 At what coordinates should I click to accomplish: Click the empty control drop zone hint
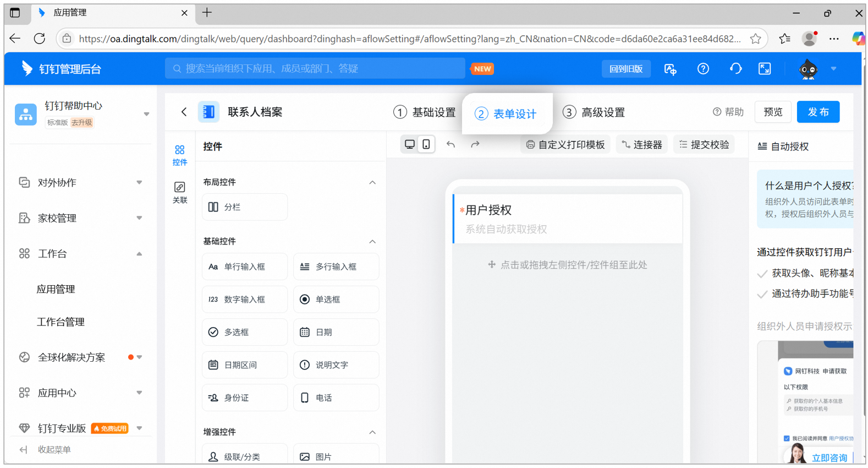pyautogui.click(x=568, y=265)
